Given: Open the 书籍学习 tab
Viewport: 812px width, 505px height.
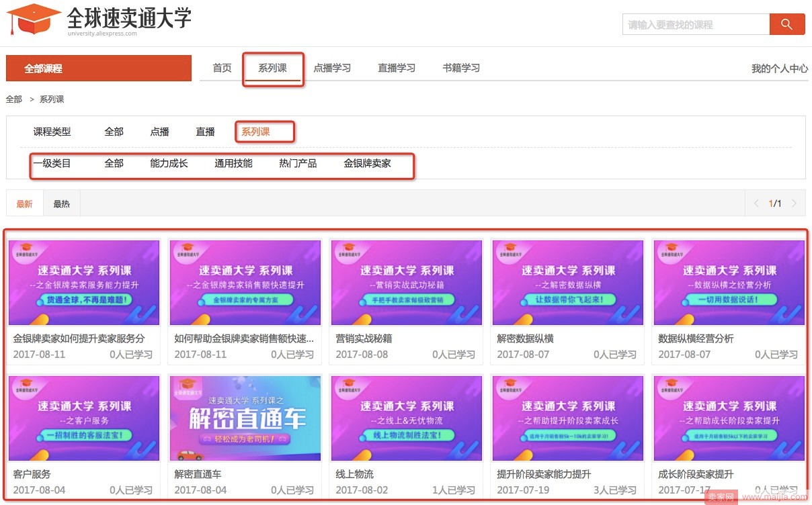Looking at the screenshot, I should [x=461, y=68].
